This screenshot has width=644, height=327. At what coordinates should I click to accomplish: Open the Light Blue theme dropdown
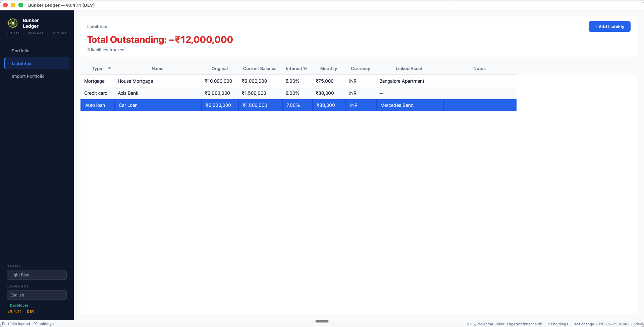point(37,275)
